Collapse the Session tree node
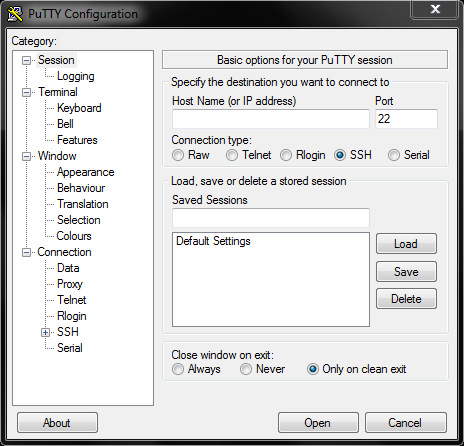The image size is (464, 446). [26, 60]
